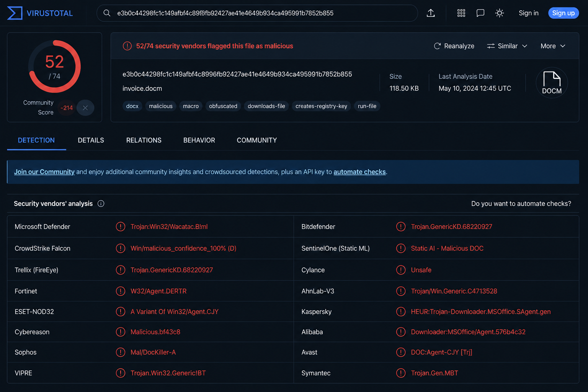Image resolution: width=588 pixels, height=392 pixels.
Task: Click alert icon for VIPRE result
Action: click(121, 373)
